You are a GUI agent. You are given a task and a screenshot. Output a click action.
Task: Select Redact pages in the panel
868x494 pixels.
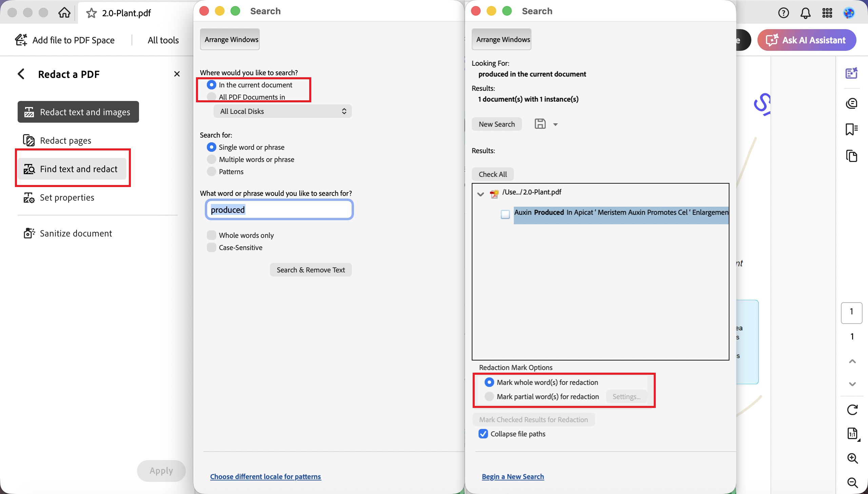(65, 140)
